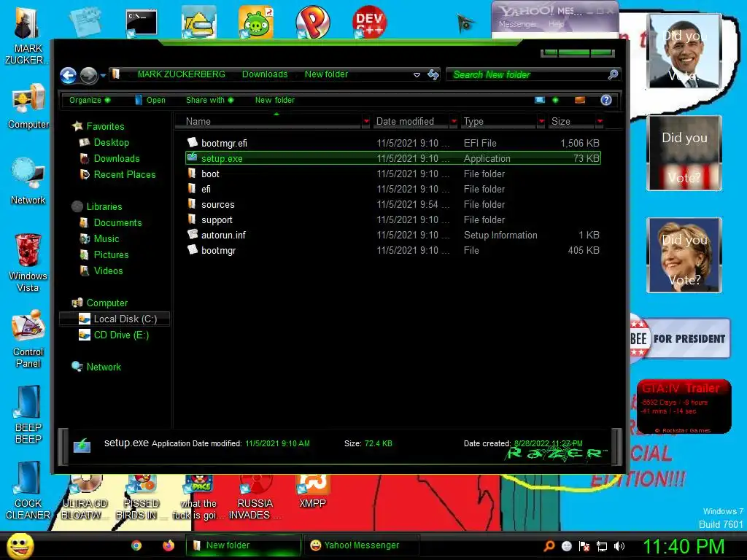
Task: Select the boot folder
Action: coord(393,174)
